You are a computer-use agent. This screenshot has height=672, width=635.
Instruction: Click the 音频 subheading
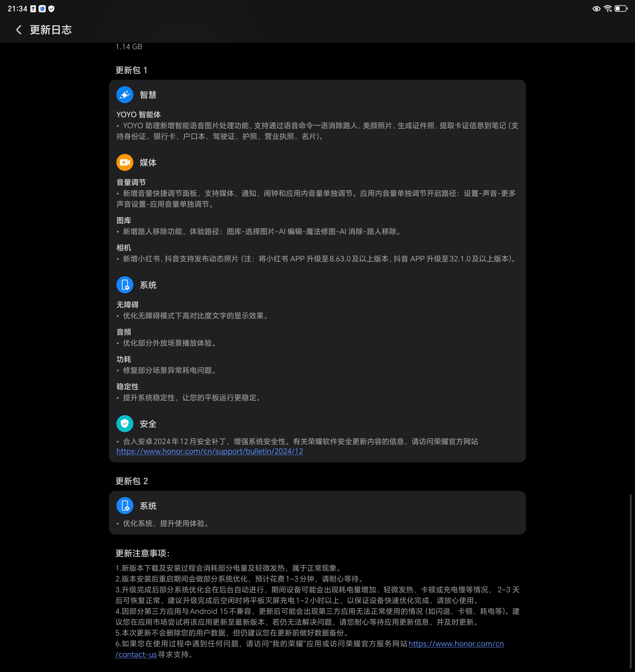tap(124, 332)
